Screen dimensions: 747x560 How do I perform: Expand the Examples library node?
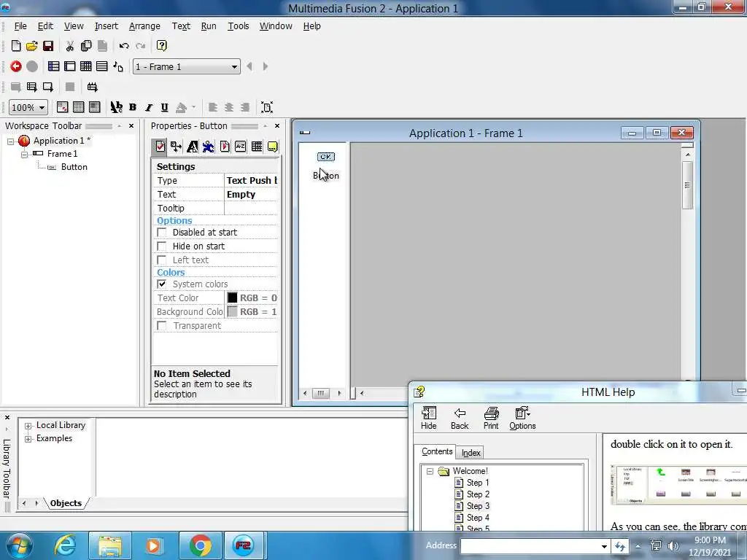click(28, 439)
